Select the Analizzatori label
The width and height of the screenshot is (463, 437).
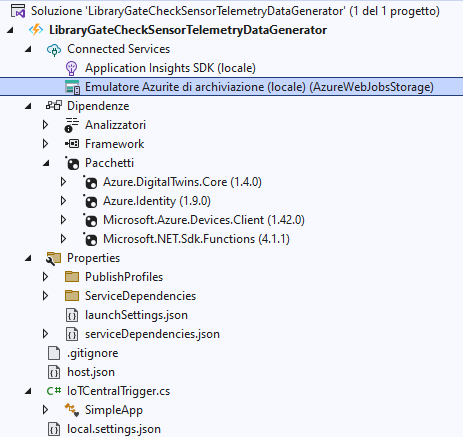click(x=115, y=125)
